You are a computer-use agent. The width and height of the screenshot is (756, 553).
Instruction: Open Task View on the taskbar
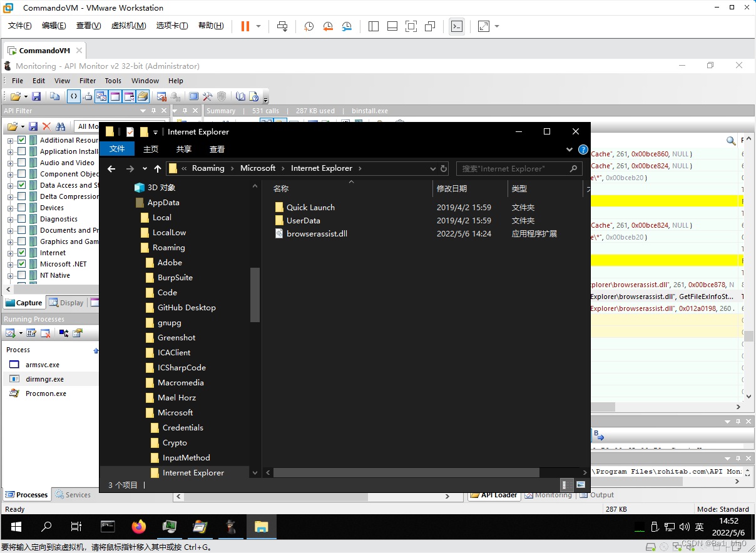tap(76, 527)
